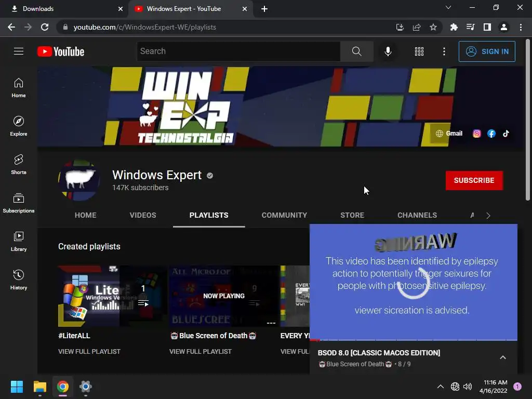Image resolution: width=532 pixels, height=399 pixels.
Task: Click the BSOD 8.0 miniplayer title
Action: coord(379,353)
